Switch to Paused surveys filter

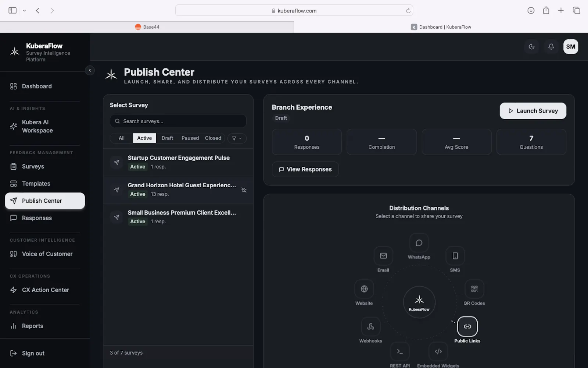coord(190,138)
